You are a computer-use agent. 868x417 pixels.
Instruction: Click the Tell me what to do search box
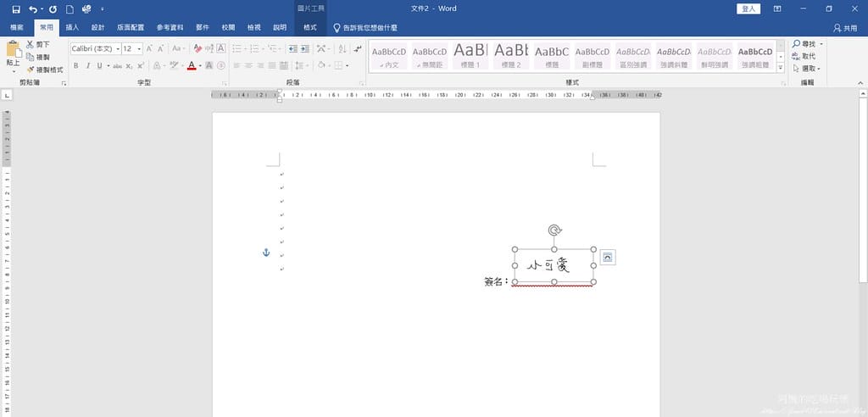(x=365, y=28)
